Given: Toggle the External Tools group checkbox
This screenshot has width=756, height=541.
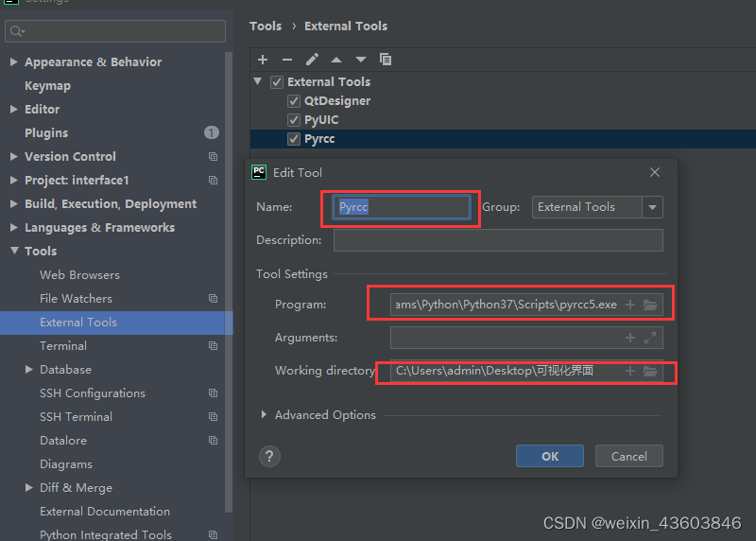Looking at the screenshot, I should pos(277,82).
